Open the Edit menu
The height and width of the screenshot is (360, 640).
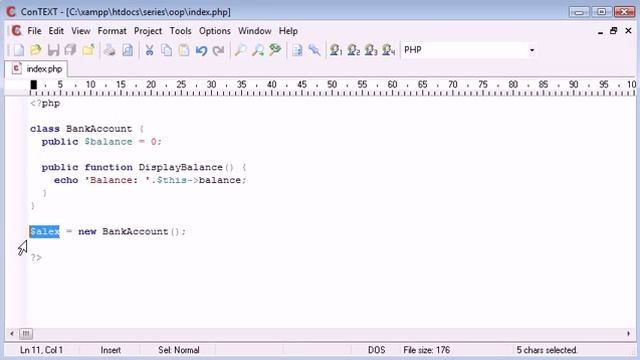click(56, 31)
